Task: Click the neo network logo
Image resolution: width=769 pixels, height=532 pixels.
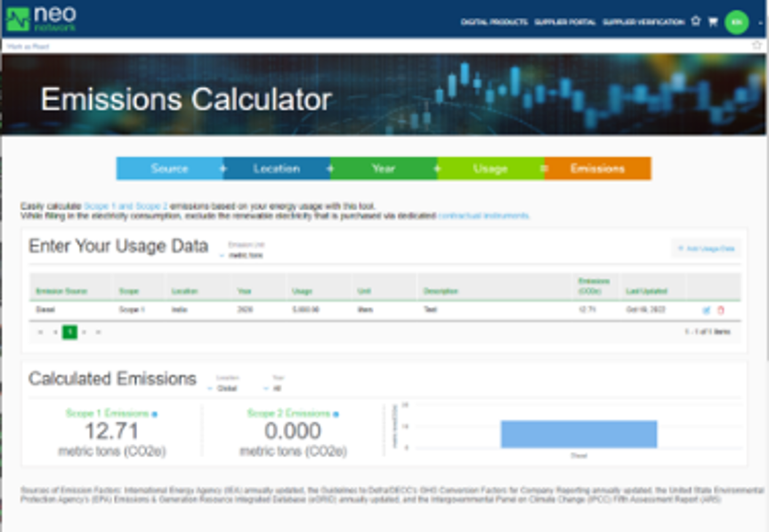Action: (41, 19)
